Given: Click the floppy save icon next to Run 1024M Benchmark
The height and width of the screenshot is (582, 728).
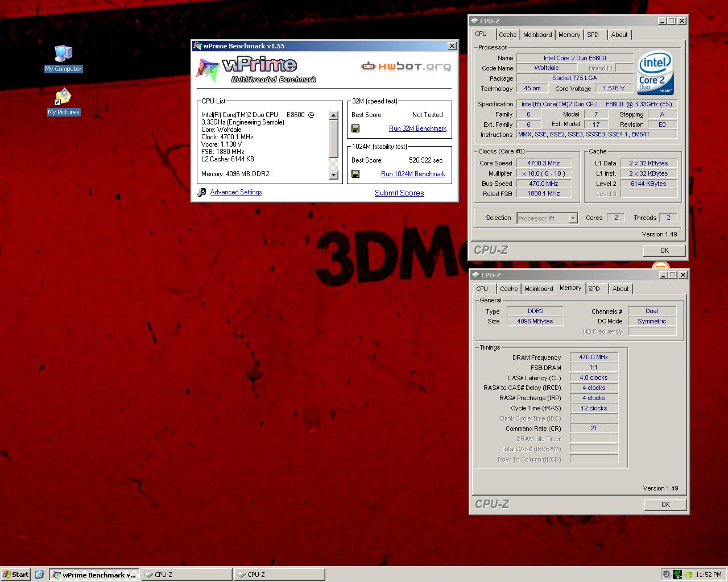Looking at the screenshot, I should click(x=355, y=174).
